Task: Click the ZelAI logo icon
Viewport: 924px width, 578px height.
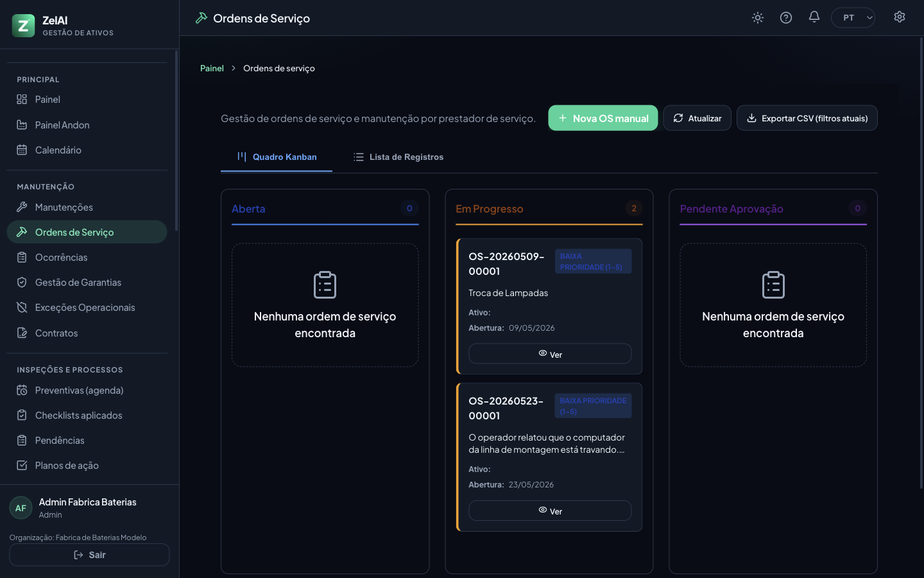Action: pos(24,26)
